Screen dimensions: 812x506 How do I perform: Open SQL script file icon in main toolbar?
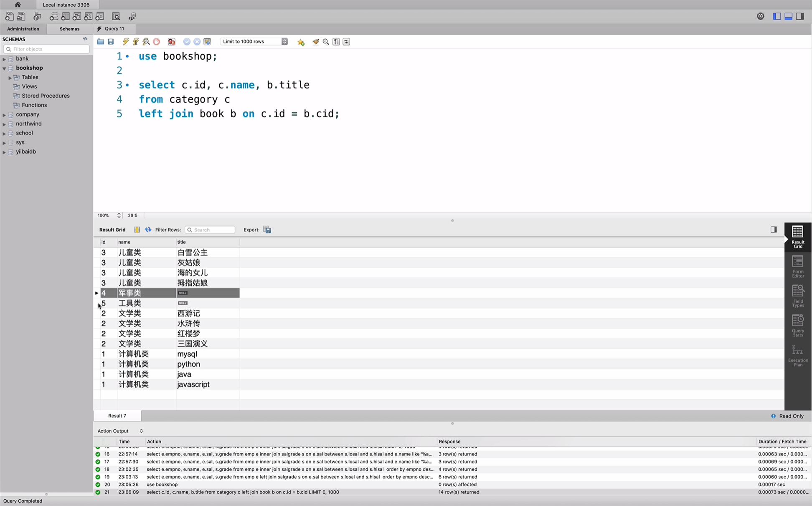(x=21, y=16)
